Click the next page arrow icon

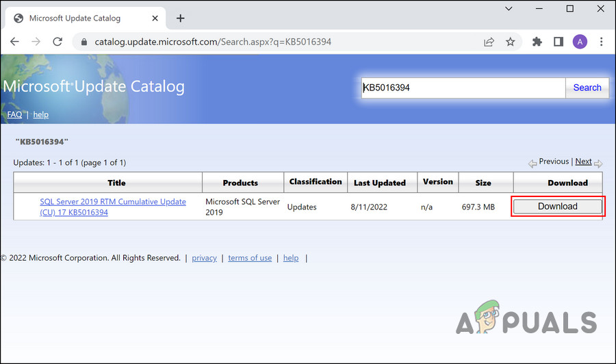[x=598, y=164]
